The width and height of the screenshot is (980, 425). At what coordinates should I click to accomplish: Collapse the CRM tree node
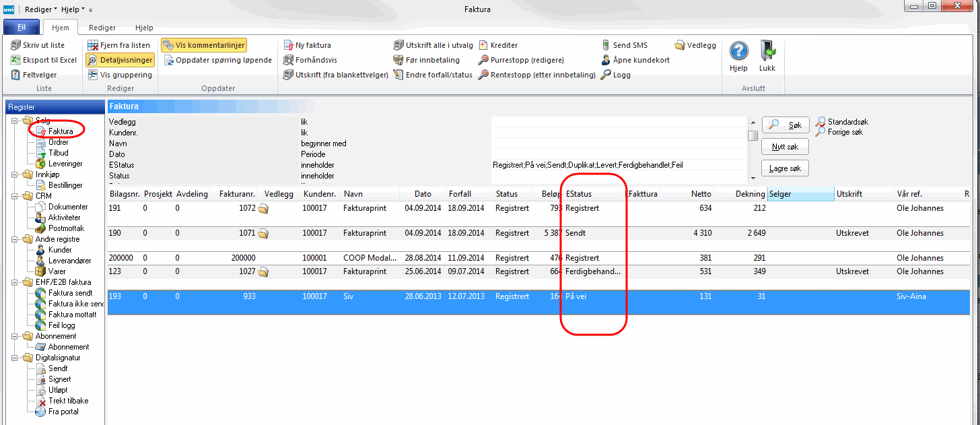click(x=15, y=196)
